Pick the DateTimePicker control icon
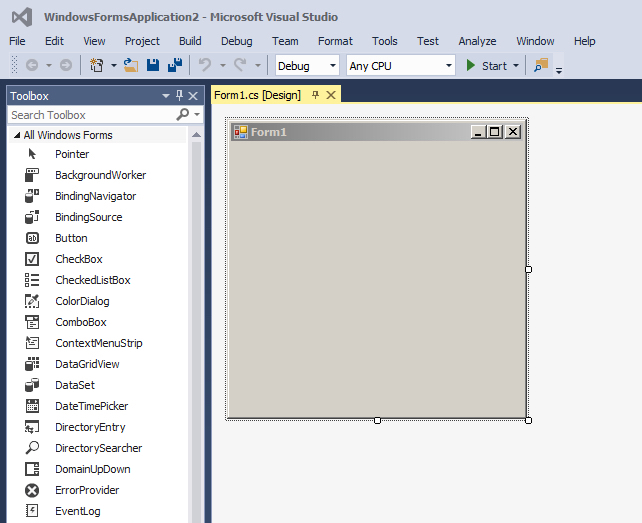This screenshot has height=523, width=642. pos(32,406)
